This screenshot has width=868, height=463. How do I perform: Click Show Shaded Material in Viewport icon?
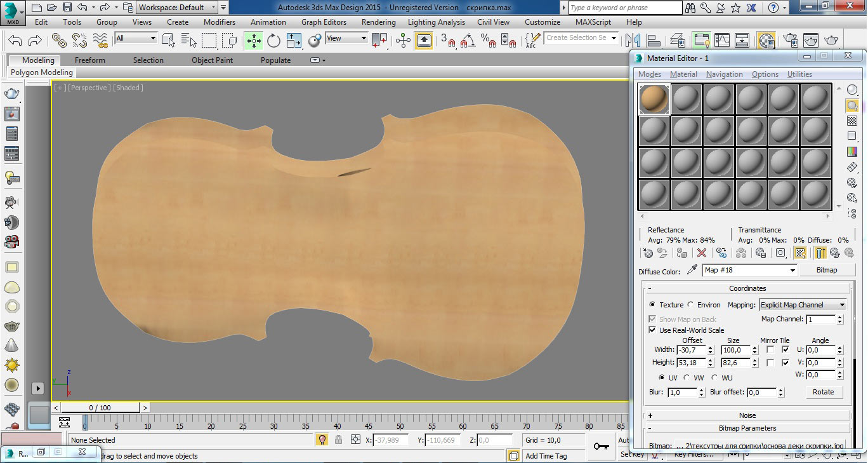(800, 253)
